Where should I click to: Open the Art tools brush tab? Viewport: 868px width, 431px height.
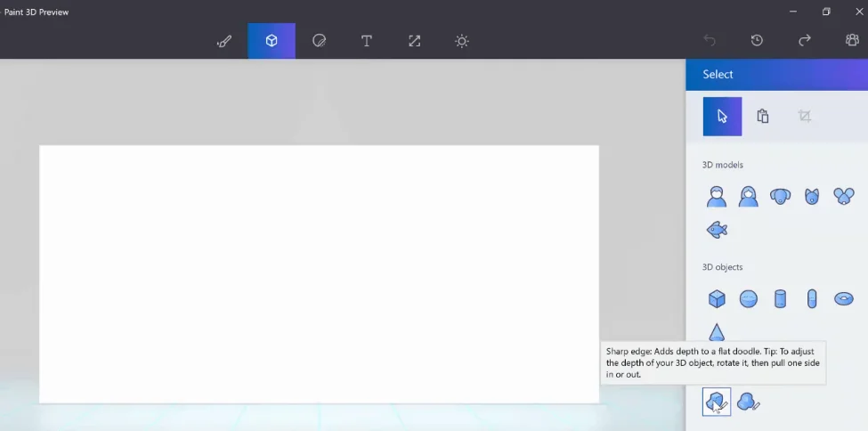(x=223, y=41)
